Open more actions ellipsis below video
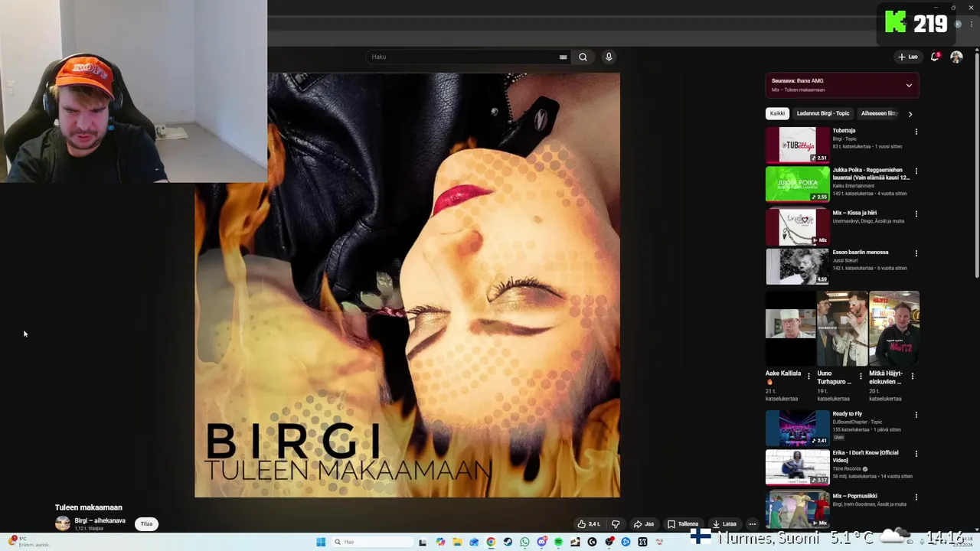Viewport: 980px width, 551px height. point(753,524)
